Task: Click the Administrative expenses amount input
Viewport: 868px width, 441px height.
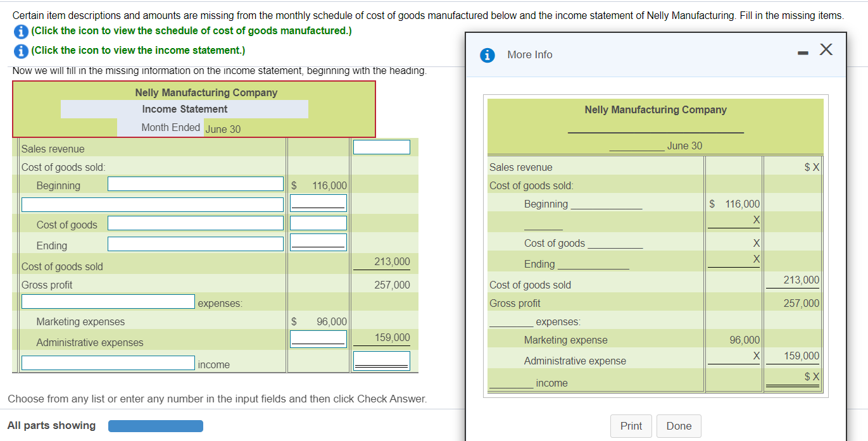Action: (x=318, y=339)
